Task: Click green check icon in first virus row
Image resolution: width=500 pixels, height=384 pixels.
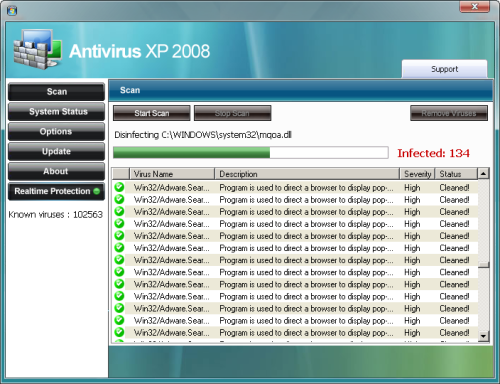Action: point(119,187)
